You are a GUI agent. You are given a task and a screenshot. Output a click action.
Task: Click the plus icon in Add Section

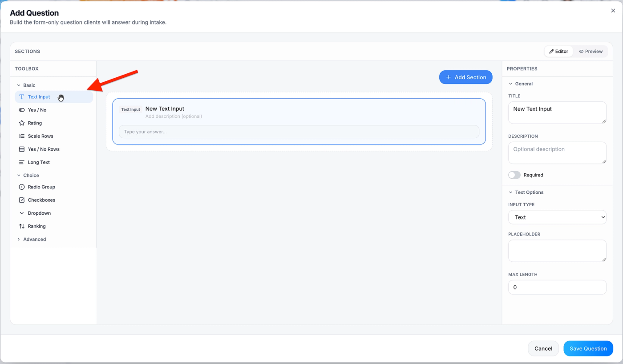[449, 77]
